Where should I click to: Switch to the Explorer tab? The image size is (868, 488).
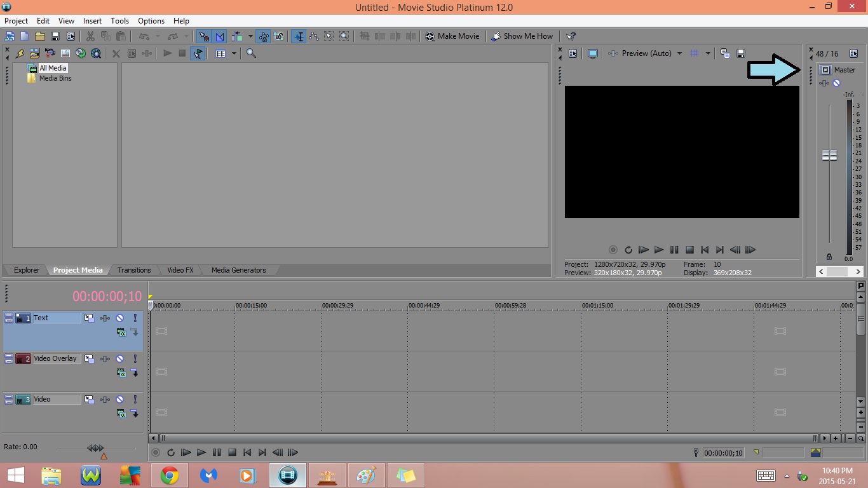(27, 270)
